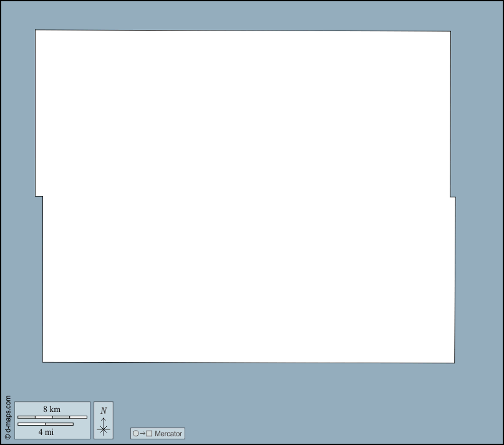504x445 pixels.
Task: Click the center of the white map area
Action: (x=245, y=197)
